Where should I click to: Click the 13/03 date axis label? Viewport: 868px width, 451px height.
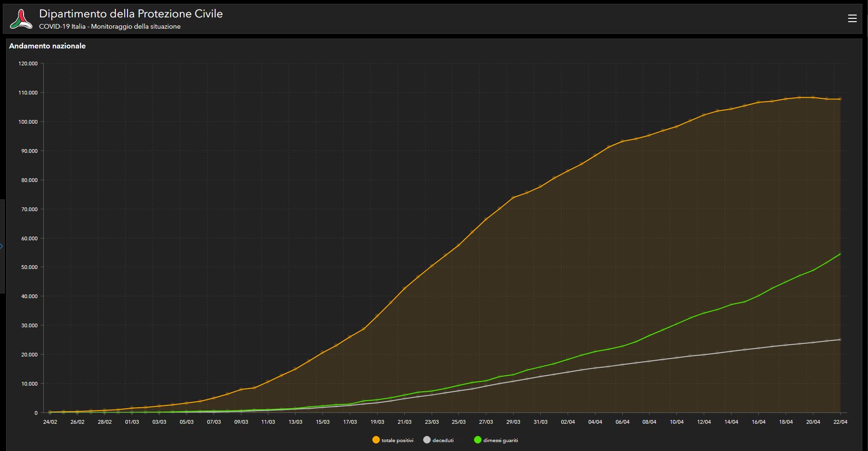[x=296, y=422]
